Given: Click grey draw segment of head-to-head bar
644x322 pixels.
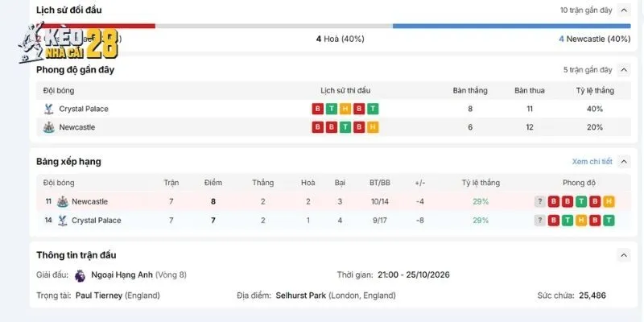Looking at the screenshot, I should pyautogui.click(x=274, y=26).
